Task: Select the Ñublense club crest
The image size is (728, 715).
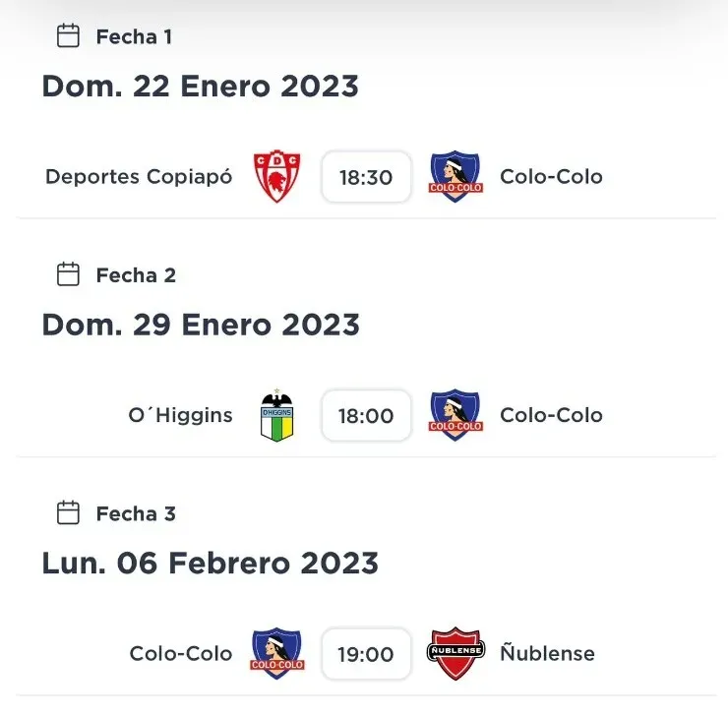Action: [455, 654]
